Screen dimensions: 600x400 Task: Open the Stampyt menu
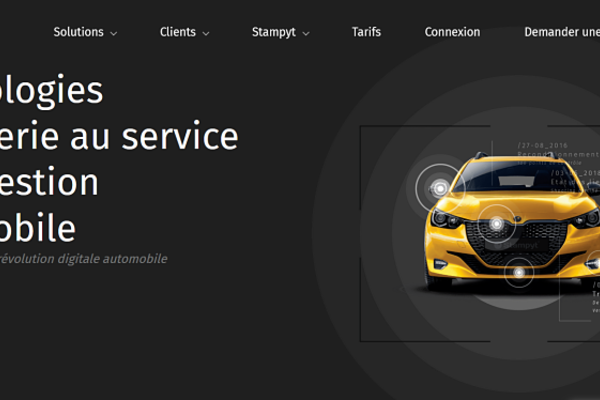coord(274,33)
